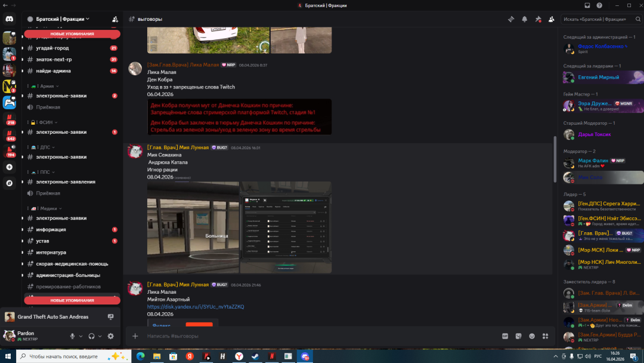This screenshot has height=363, width=644.
Task: Toggle the headphones deafen button
Action: coord(91,336)
